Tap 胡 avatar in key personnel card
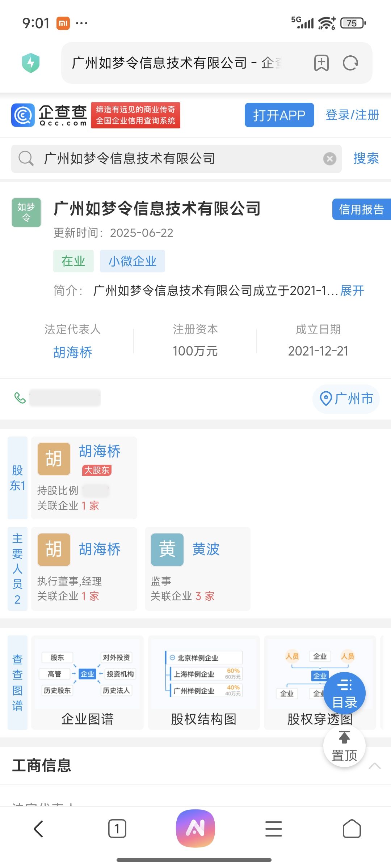Viewport: 391px width, 868px height. pos(54,549)
